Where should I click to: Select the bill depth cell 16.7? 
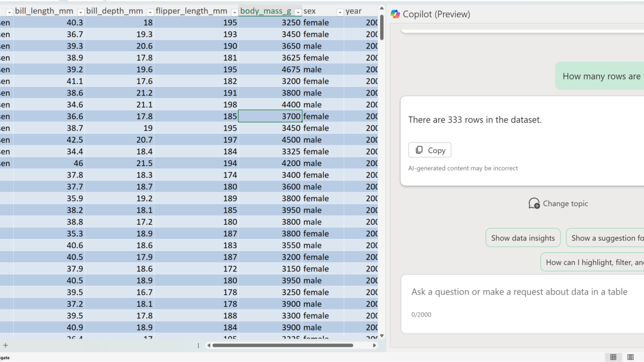click(120, 292)
